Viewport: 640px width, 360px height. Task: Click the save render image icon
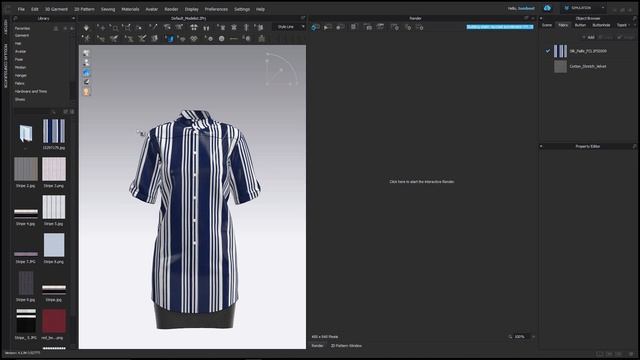pos(368,27)
